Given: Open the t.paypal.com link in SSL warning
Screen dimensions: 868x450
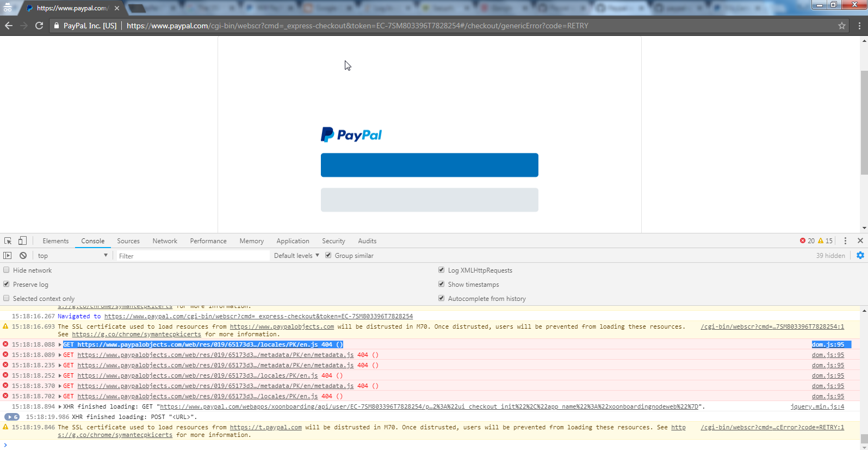Looking at the screenshot, I should tap(265, 427).
